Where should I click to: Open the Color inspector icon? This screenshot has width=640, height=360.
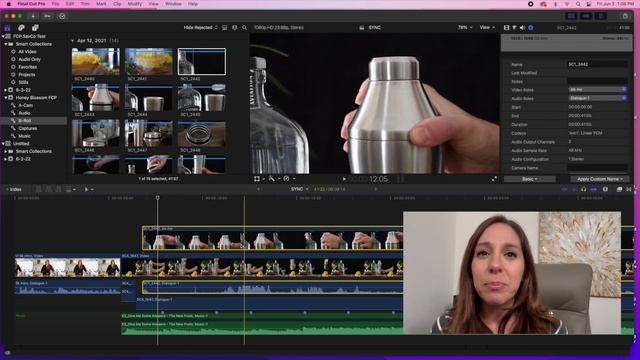[x=514, y=28]
